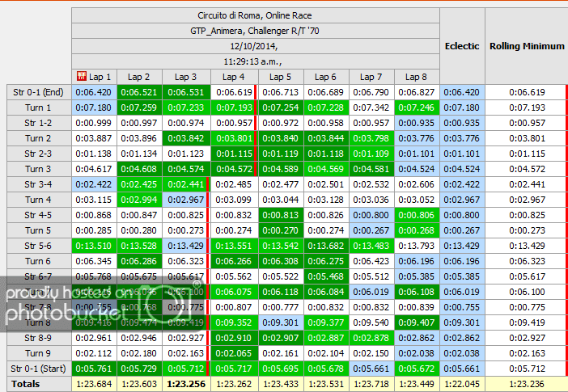Click the Rolling Minimum column header

[x=527, y=46]
